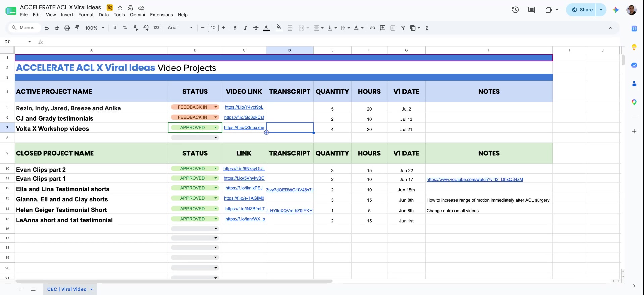Screen dimensions: 644x295
Task: Insert link using chain icon
Action: pyautogui.click(x=372, y=28)
